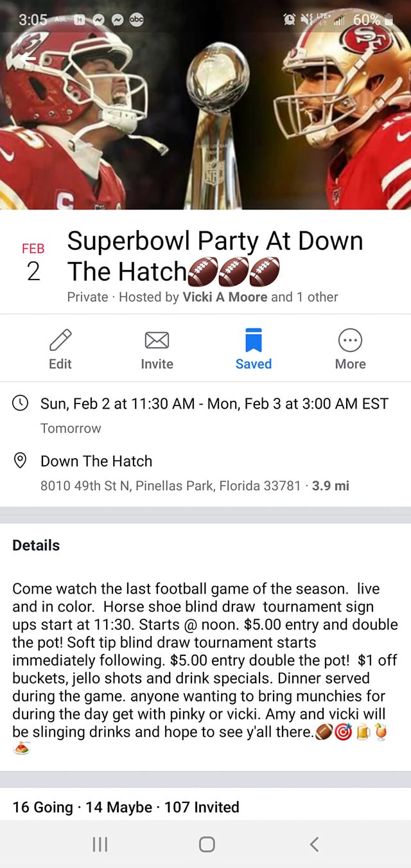View the 14 Maybe guest list
This screenshot has width=411, height=868.
tap(119, 807)
